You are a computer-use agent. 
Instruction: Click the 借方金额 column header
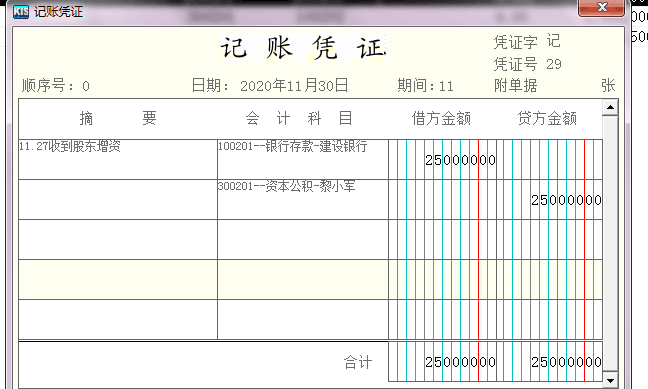coord(441,119)
